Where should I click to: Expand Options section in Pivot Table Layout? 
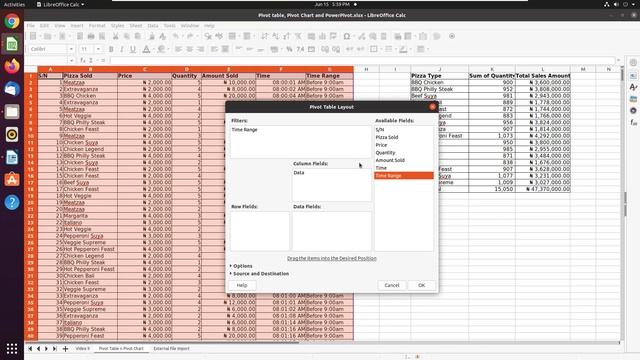point(241,266)
